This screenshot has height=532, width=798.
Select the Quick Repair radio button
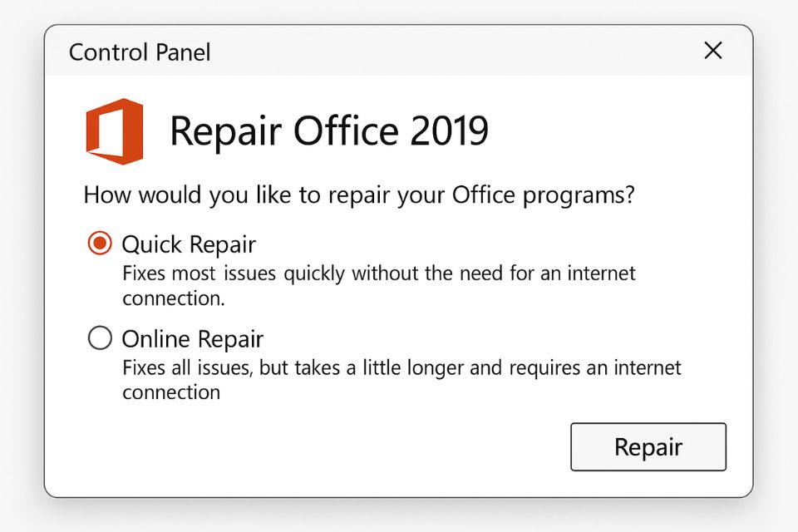(100, 244)
